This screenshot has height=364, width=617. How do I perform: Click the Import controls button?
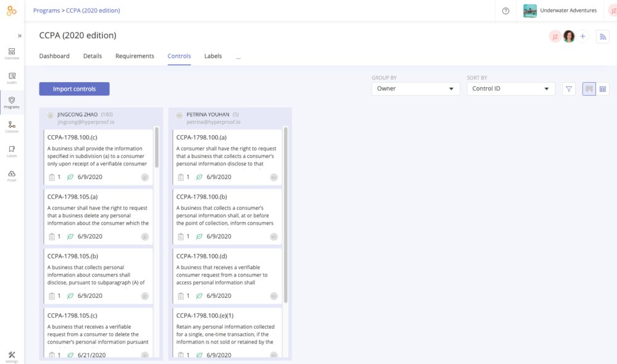click(74, 89)
